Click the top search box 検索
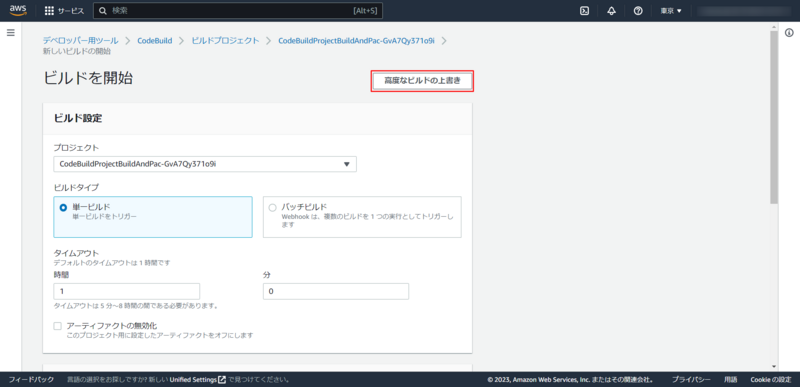This screenshot has width=800, height=387. 238,11
